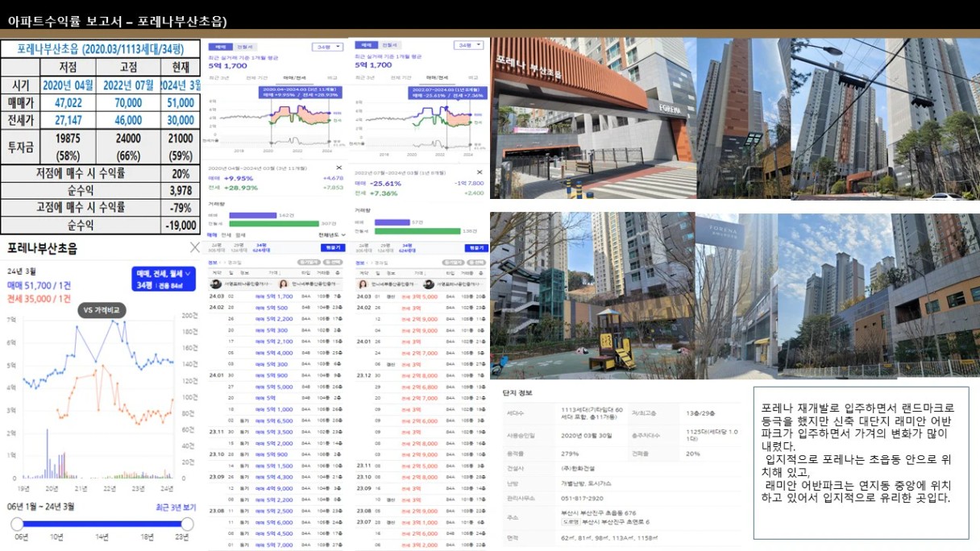980x551 pixels.
Task: Toggle 층 선택 in the 매매 list
Action: tap(331, 263)
